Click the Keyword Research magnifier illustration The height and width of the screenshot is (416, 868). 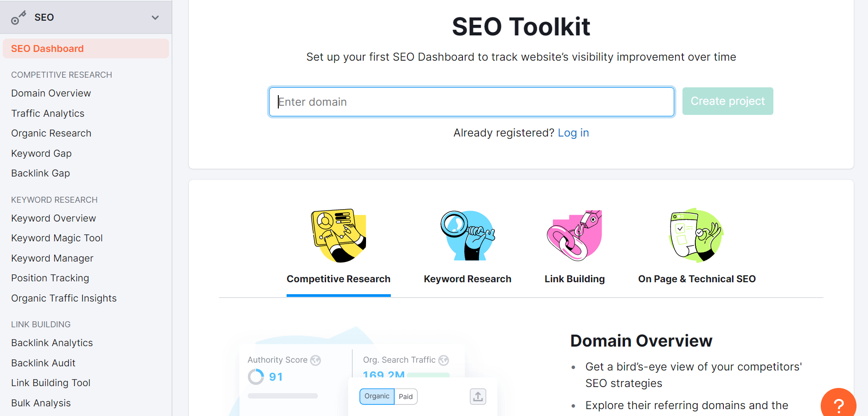[x=468, y=235]
